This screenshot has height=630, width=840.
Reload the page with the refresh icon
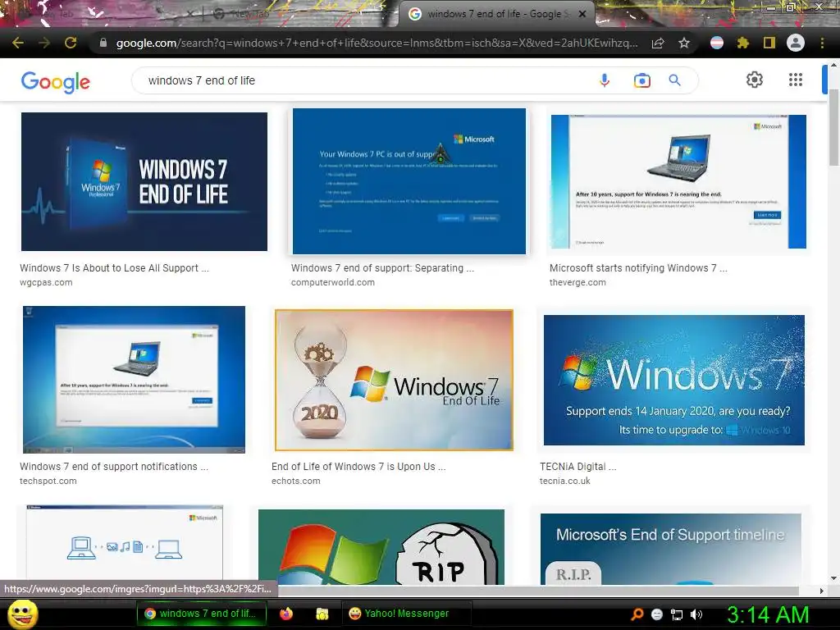point(71,43)
